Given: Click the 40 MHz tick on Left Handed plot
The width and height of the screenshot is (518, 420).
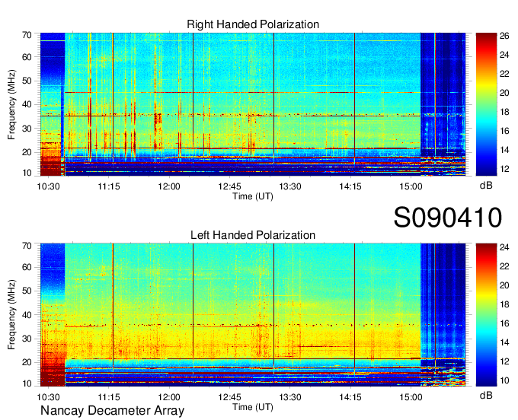Looking at the screenshot, I should [27, 315].
